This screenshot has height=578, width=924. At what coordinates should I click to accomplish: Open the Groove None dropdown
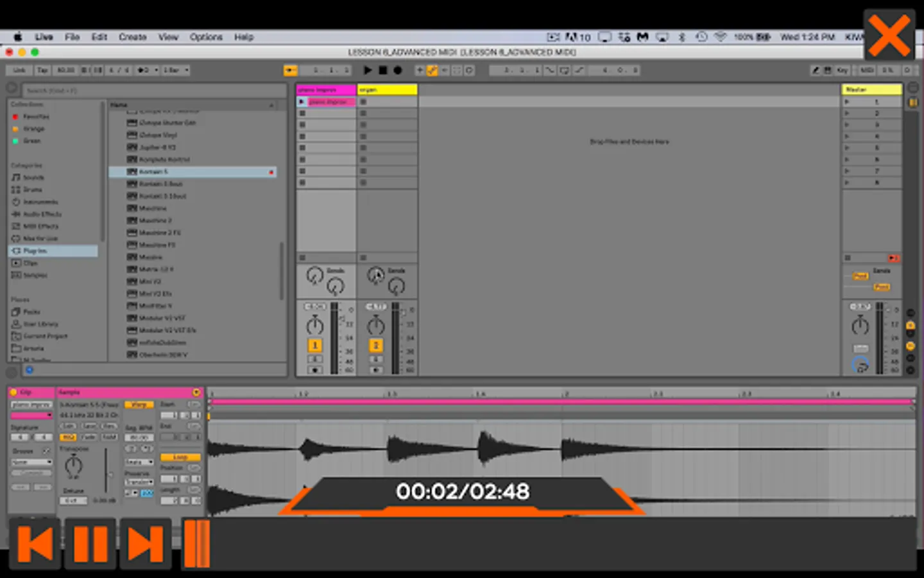tap(31, 462)
